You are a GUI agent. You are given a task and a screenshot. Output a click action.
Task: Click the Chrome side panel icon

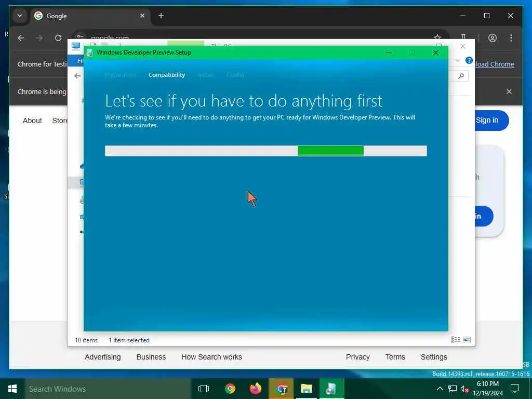tap(463, 37)
